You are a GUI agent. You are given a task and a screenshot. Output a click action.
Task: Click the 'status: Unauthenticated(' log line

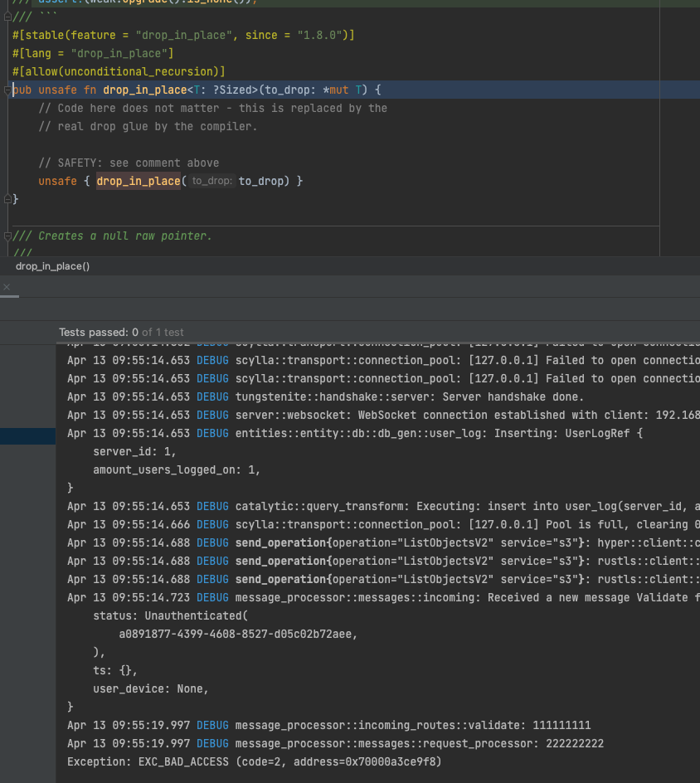point(170,615)
